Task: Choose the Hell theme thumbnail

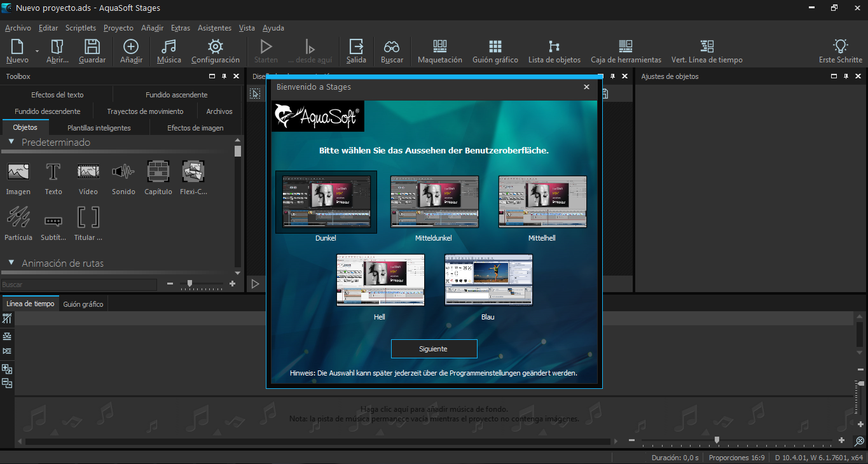Action: click(x=380, y=280)
